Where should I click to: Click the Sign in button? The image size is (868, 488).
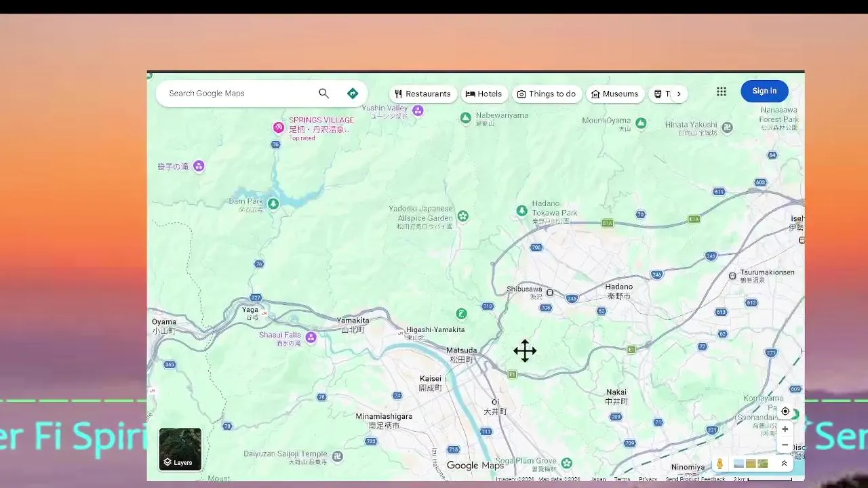[x=764, y=91]
